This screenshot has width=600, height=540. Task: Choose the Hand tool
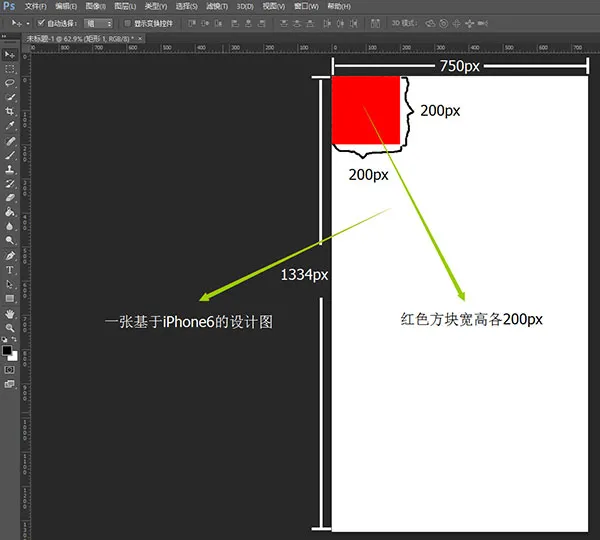(x=10, y=314)
